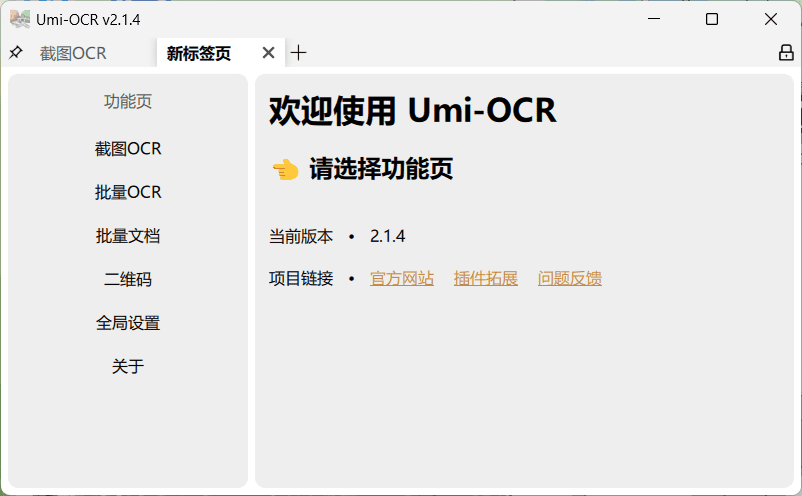Add a new tab with plus icon

pyautogui.click(x=299, y=53)
